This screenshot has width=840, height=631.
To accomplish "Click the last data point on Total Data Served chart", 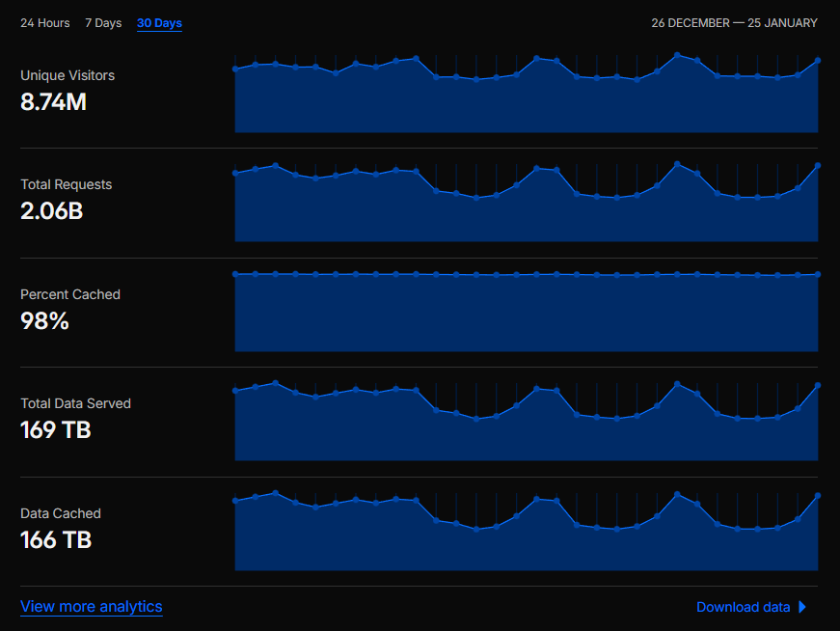I will [x=818, y=386].
